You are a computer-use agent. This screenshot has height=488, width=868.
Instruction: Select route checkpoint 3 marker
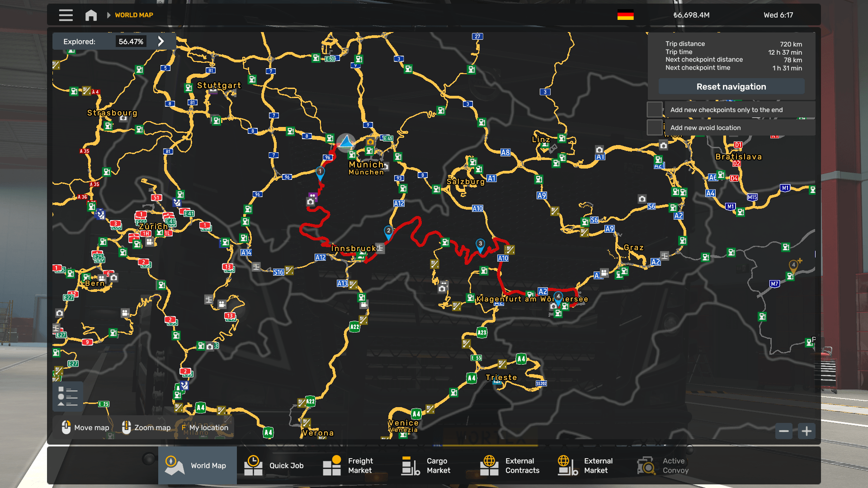click(480, 244)
